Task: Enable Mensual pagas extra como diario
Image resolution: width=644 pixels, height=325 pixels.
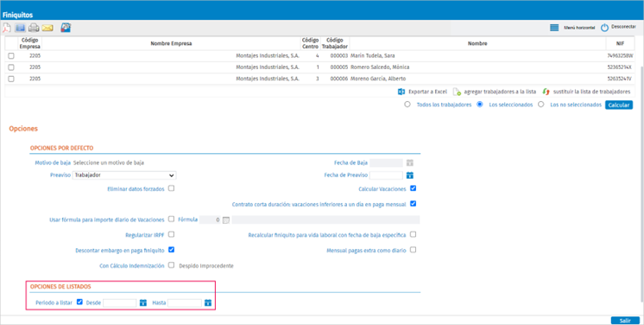Action: 414,249
